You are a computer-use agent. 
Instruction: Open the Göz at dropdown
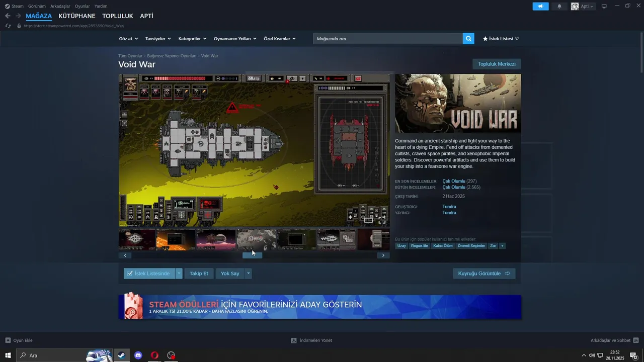[129, 39]
